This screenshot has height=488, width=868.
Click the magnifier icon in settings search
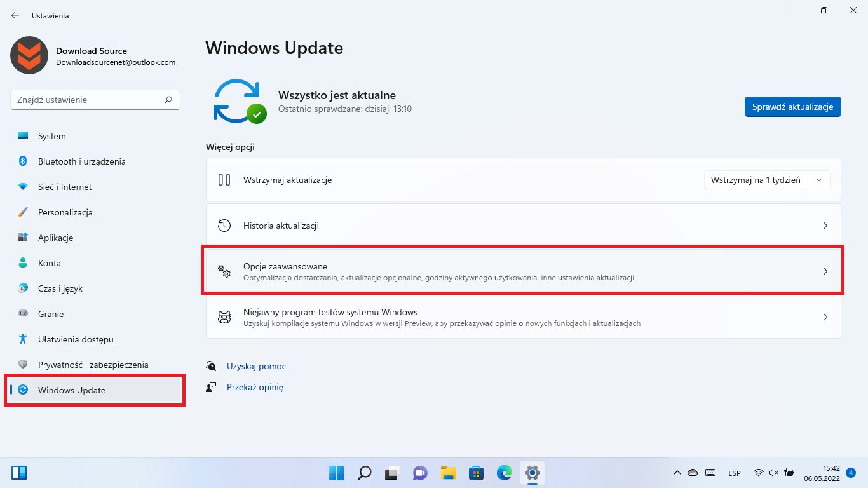click(168, 100)
